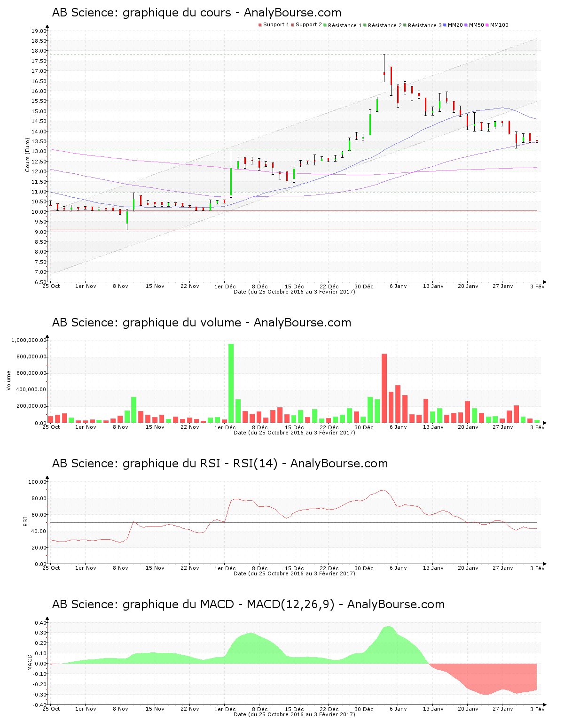Click the Support 2 legend swatch

tap(292, 25)
